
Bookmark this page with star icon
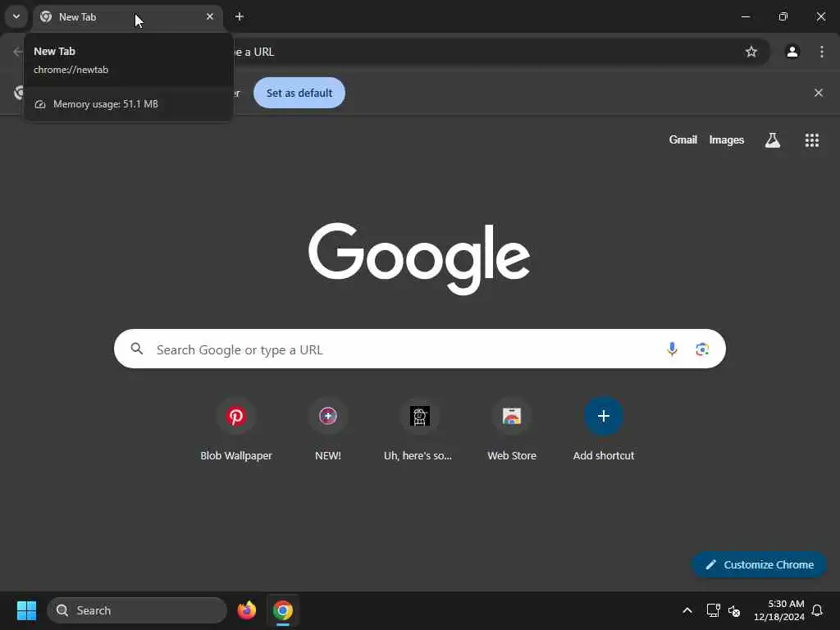pos(751,52)
